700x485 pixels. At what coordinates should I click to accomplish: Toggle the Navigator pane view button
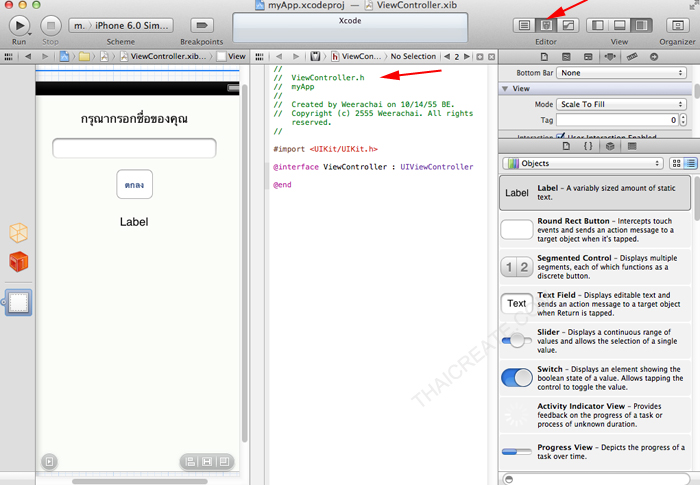[597, 25]
